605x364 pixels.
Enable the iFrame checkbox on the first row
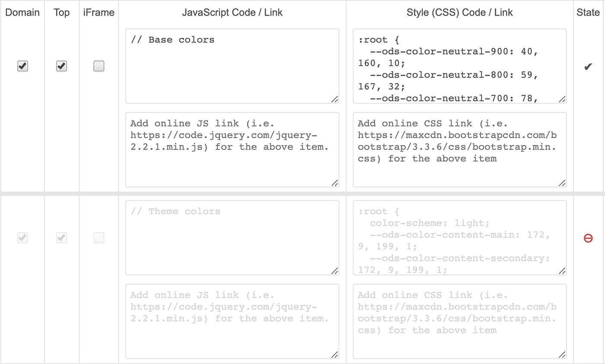(99, 66)
